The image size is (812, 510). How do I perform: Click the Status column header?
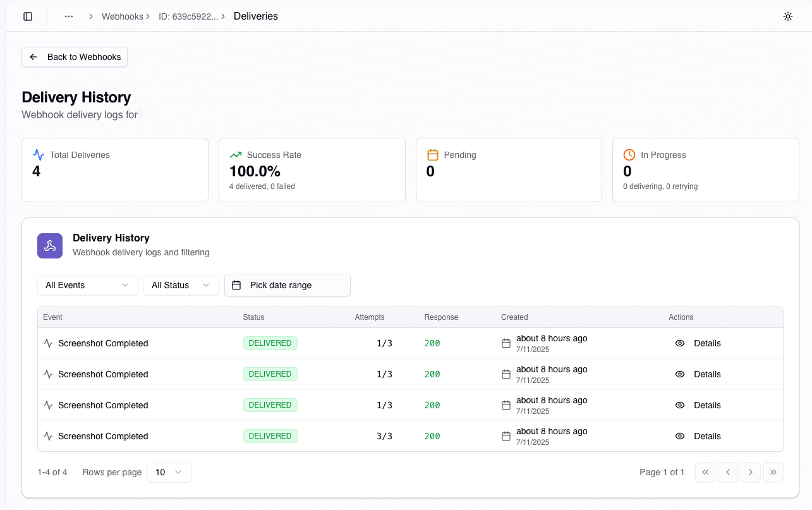click(x=253, y=317)
